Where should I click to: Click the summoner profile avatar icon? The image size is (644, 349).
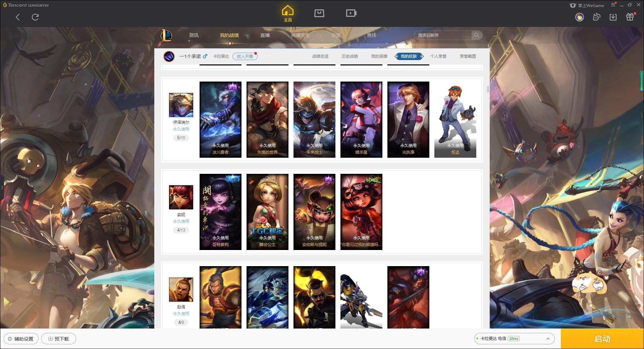coord(169,56)
